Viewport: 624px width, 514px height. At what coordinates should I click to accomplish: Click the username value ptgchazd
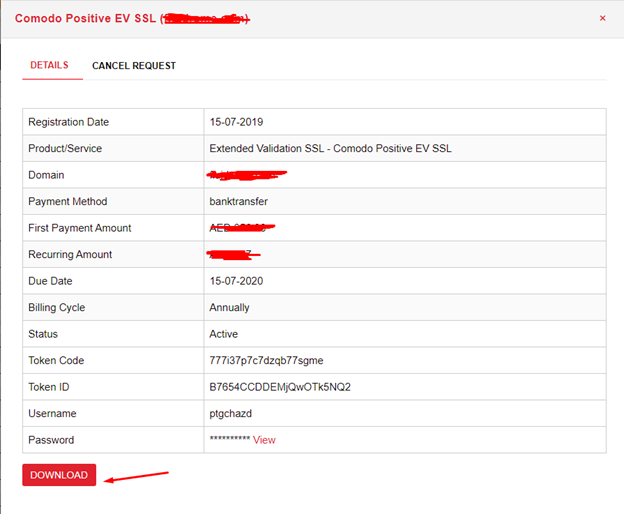(230, 414)
